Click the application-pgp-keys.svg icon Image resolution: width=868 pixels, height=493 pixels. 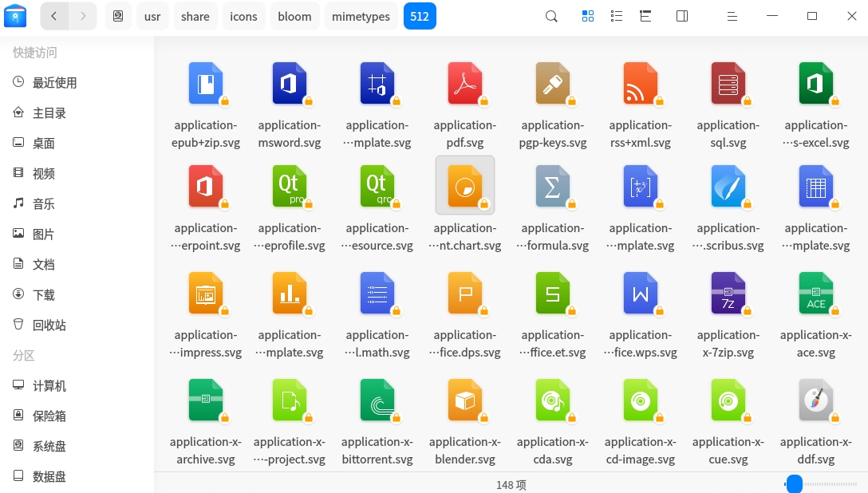[552, 83]
